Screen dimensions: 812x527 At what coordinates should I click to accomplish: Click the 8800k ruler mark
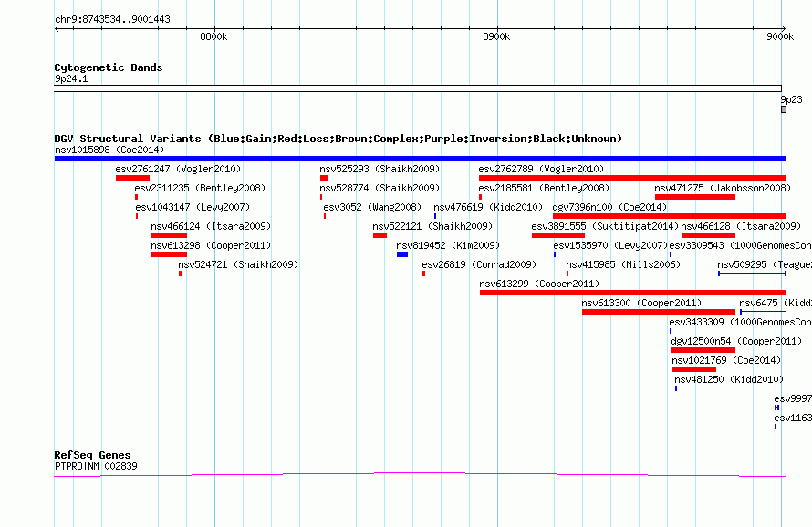click(x=213, y=36)
